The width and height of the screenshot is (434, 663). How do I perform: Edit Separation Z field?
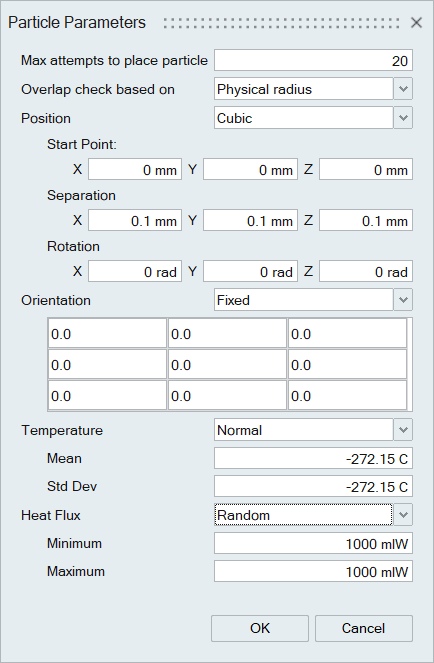point(366,220)
